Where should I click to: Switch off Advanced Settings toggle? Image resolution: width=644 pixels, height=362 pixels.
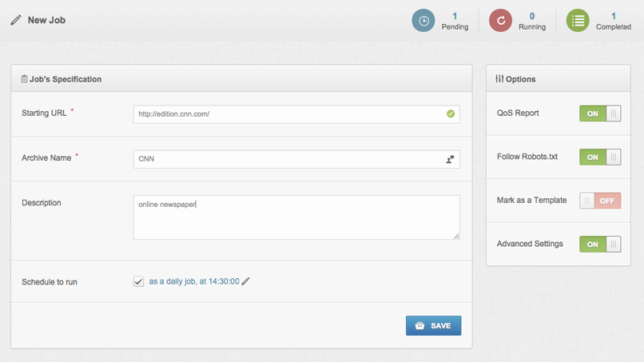(600, 244)
